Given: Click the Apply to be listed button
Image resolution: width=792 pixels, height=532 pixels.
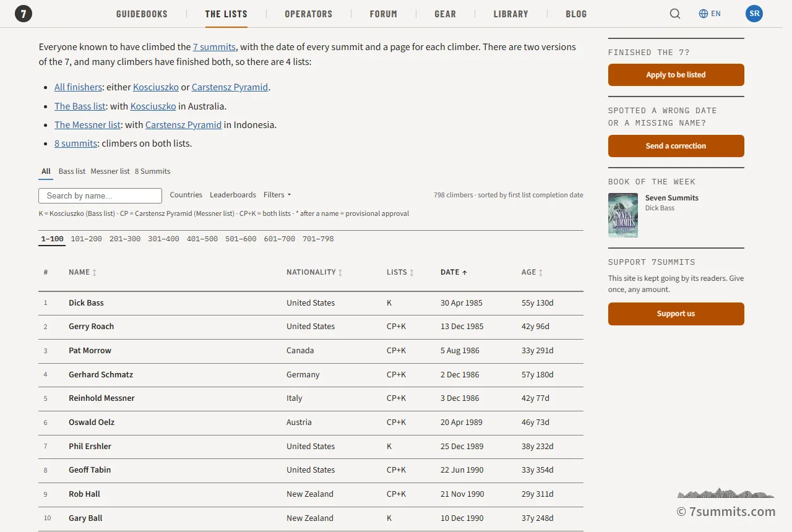Looking at the screenshot, I should 676,75.
